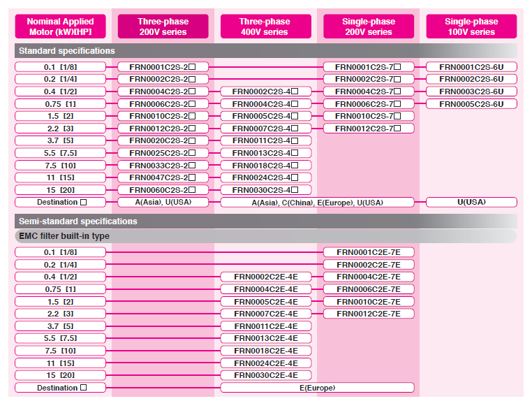Select model FRN0010C2S-2 cell
The width and height of the screenshot is (532, 408).
tap(163, 116)
